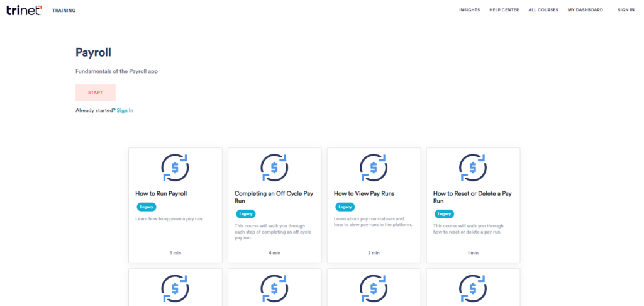
Task: Click the fourth icon in the bottom row
Action: click(473, 289)
